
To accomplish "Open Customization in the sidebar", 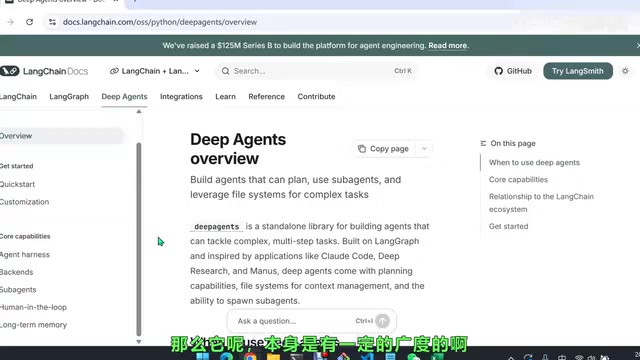I will coord(24,202).
